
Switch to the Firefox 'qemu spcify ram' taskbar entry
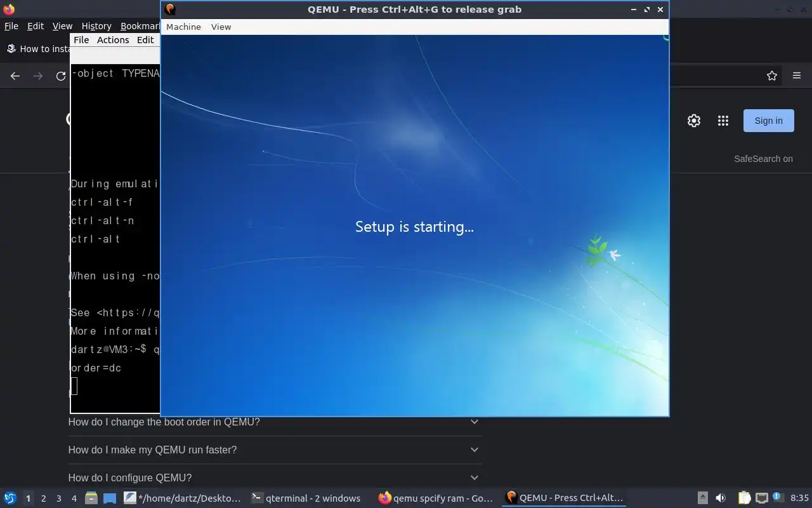(435, 498)
